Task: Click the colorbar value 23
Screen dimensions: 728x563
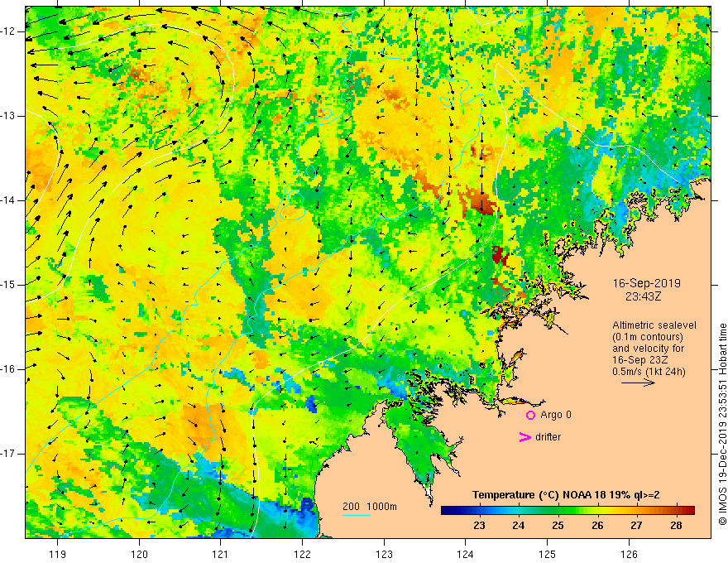Action: pyautogui.click(x=479, y=526)
